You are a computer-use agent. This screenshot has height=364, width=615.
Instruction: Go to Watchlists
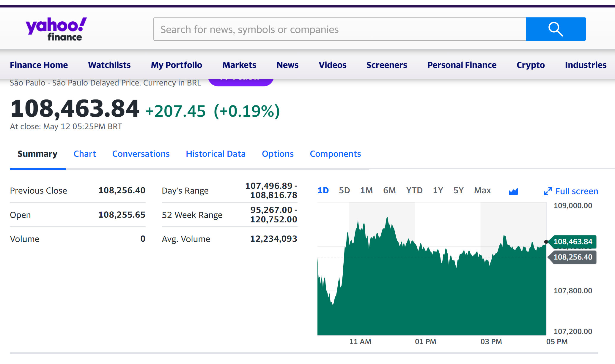[109, 65]
